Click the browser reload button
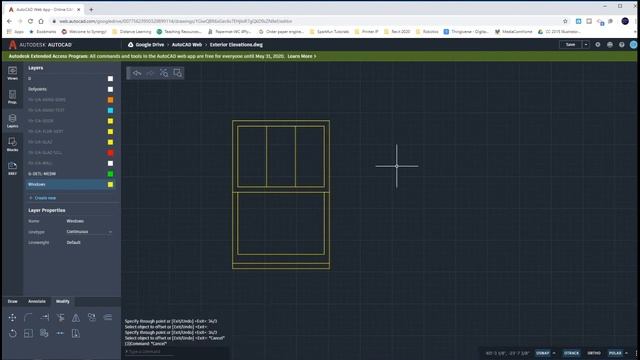640x360 pixels. (30, 21)
